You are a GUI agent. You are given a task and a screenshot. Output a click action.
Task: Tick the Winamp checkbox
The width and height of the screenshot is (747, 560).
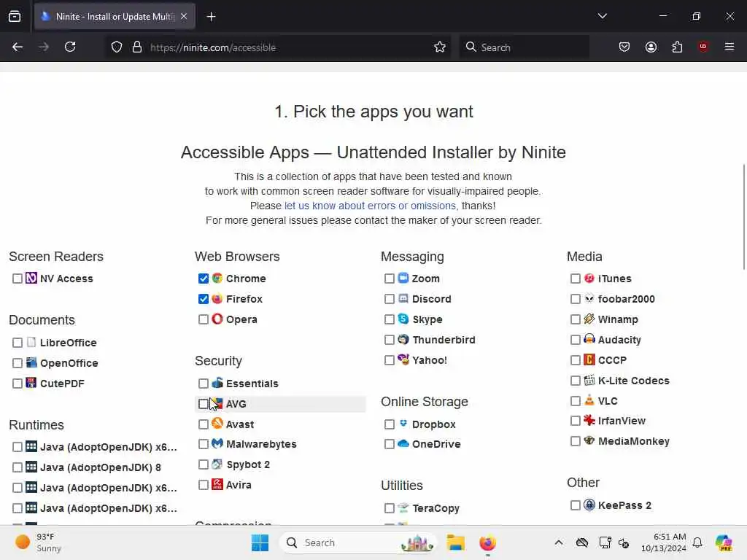pyautogui.click(x=576, y=319)
